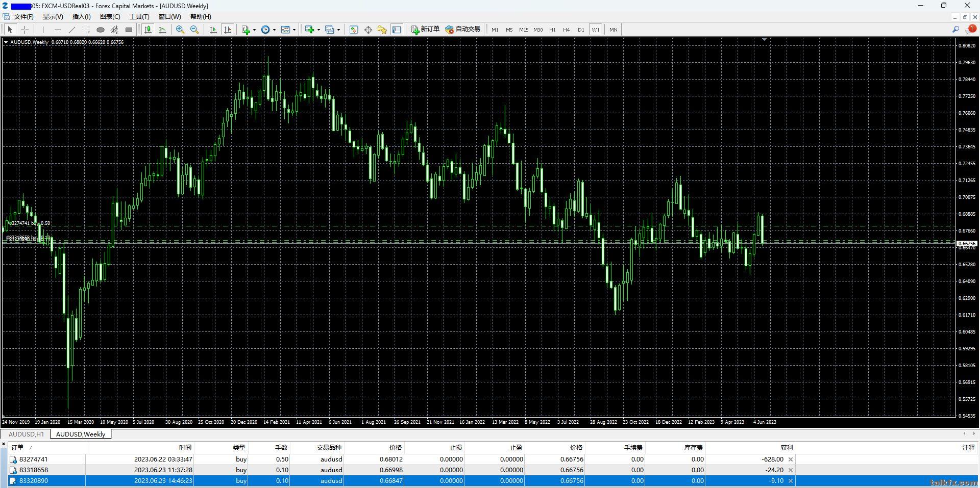The width and height of the screenshot is (980, 488).
Task: Open the notifications chat bubble icon
Action: (970, 30)
